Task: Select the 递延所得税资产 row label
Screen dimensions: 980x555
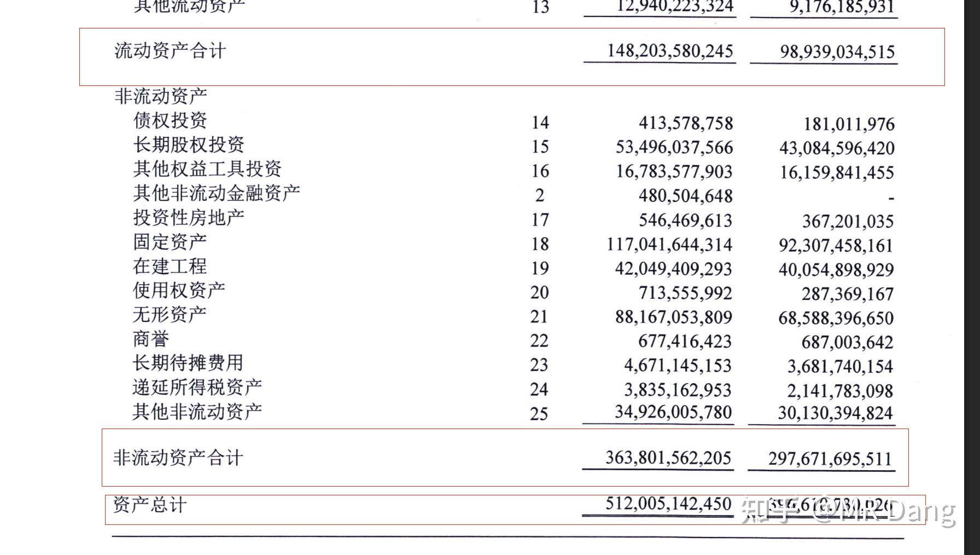Action: pos(197,387)
